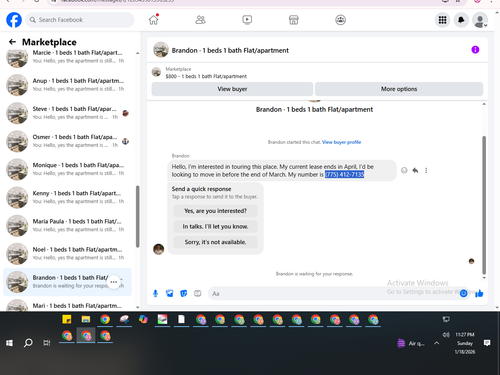Open the Home feed icon

pyautogui.click(x=154, y=20)
